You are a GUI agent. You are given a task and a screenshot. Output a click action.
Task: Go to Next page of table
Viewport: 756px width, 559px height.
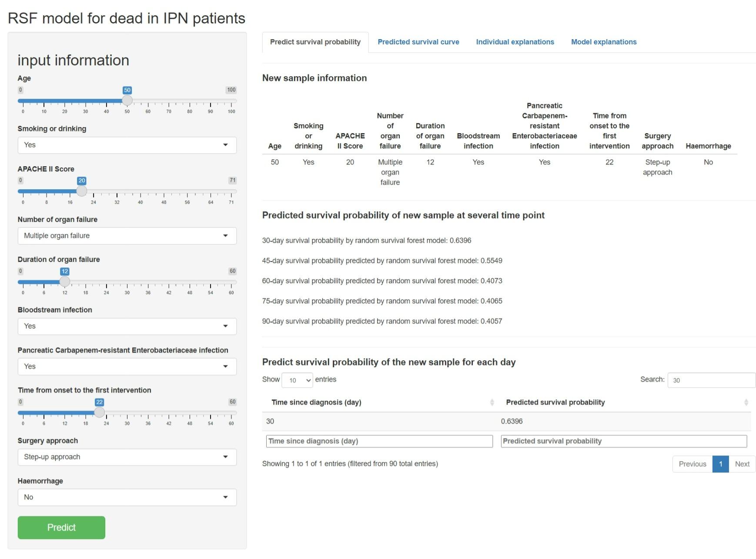pyautogui.click(x=742, y=464)
